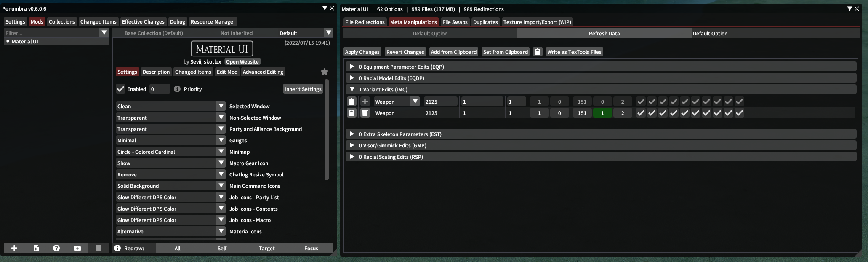Click Add from Clipboard button
This screenshot has width=868, height=262.
(454, 52)
